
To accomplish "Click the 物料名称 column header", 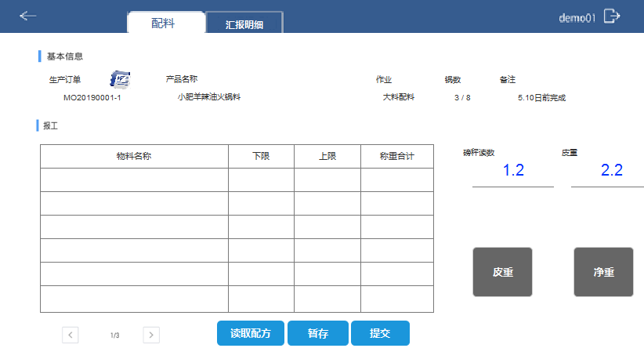I will pos(134,157).
